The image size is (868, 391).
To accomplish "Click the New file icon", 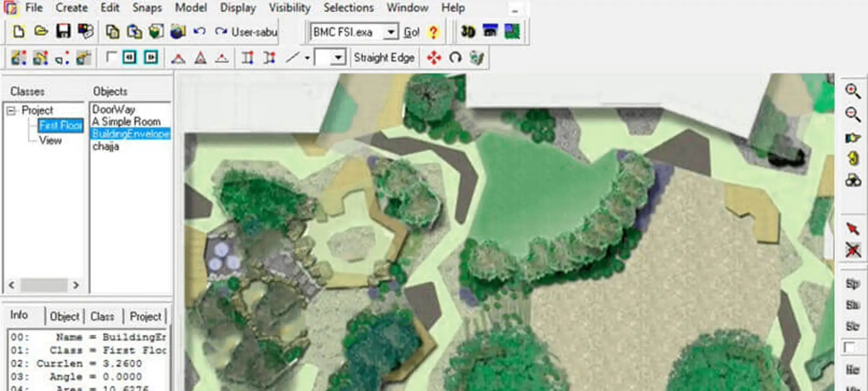I will pyautogui.click(x=19, y=31).
